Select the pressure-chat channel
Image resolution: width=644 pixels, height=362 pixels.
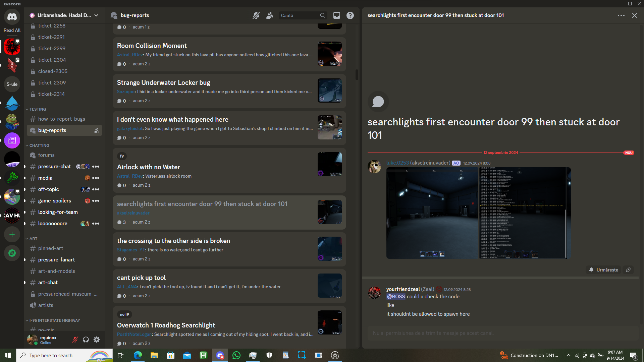tap(54, 167)
